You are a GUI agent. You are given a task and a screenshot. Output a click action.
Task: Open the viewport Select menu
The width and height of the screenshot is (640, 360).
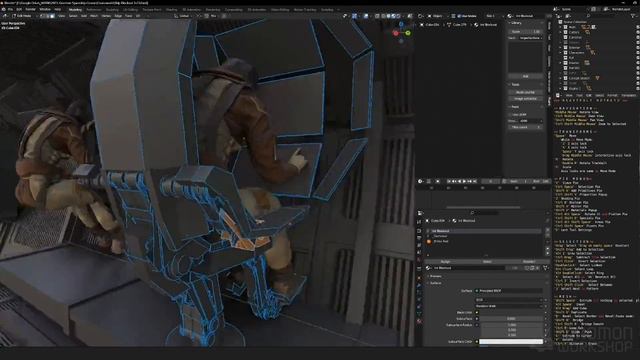click(73, 16)
